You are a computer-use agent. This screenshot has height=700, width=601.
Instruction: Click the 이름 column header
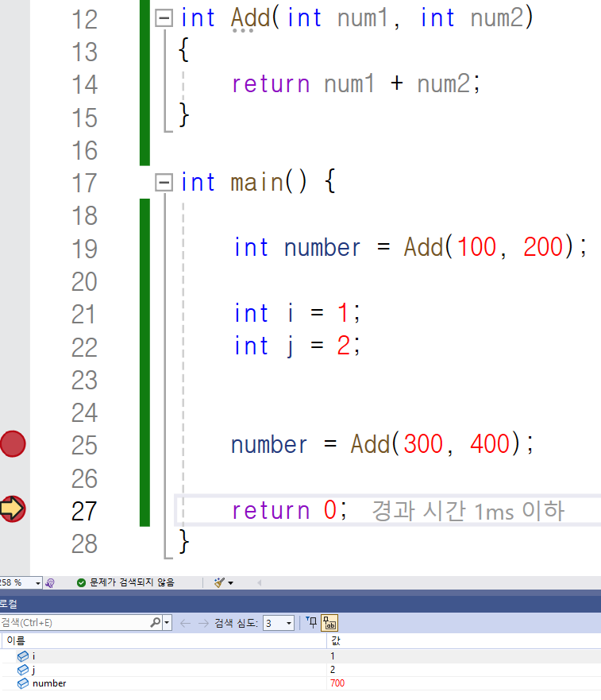pyautogui.click(x=164, y=640)
